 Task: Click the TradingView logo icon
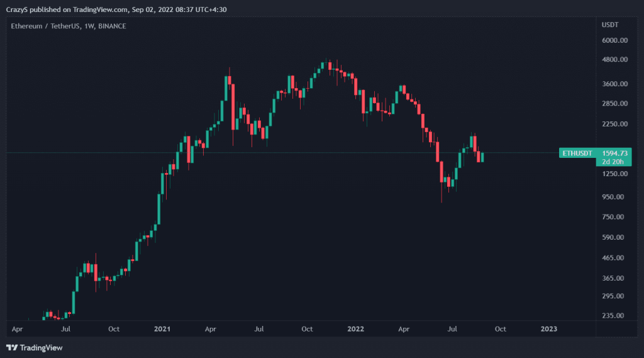click(11, 348)
